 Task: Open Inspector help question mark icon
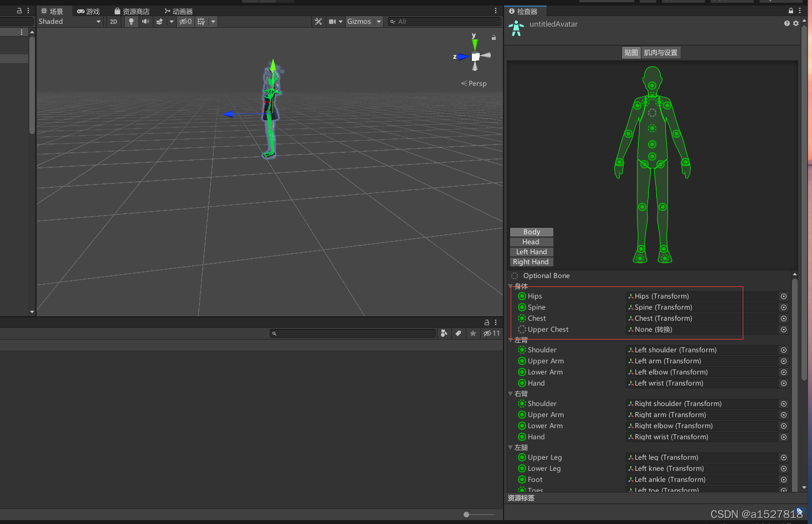(787, 23)
